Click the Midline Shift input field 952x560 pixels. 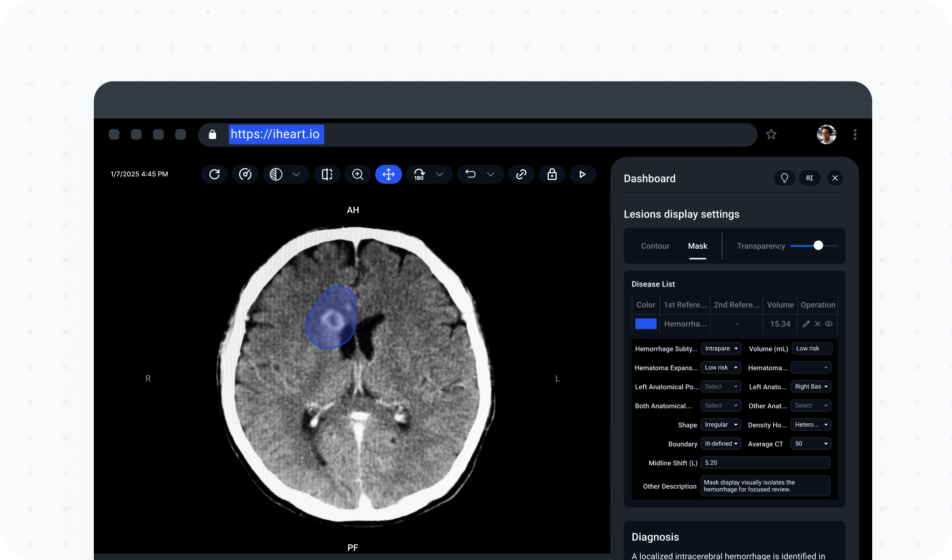(x=765, y=463)
